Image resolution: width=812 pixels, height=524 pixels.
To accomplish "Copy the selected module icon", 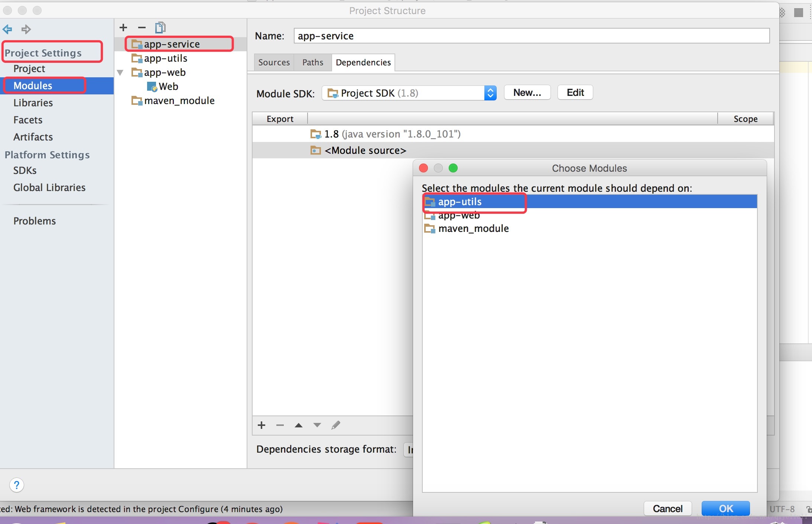I will (x=160, y=28).
